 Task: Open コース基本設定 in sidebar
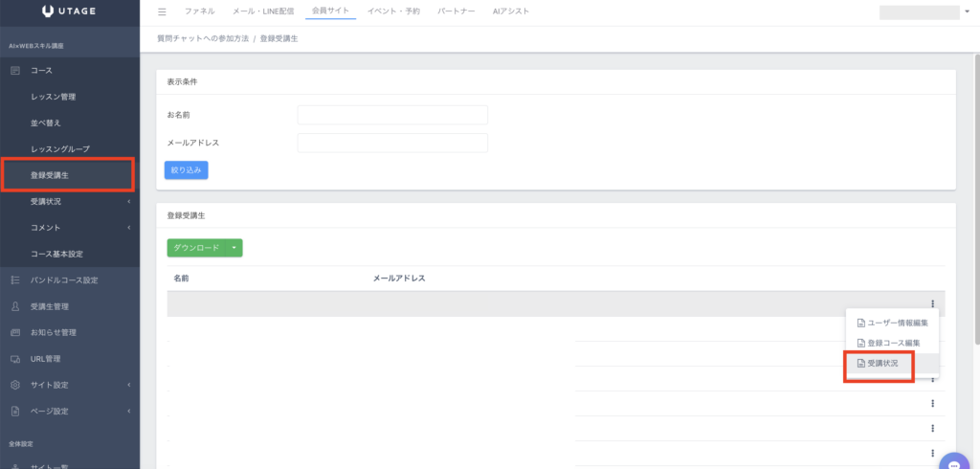[56, 254]
